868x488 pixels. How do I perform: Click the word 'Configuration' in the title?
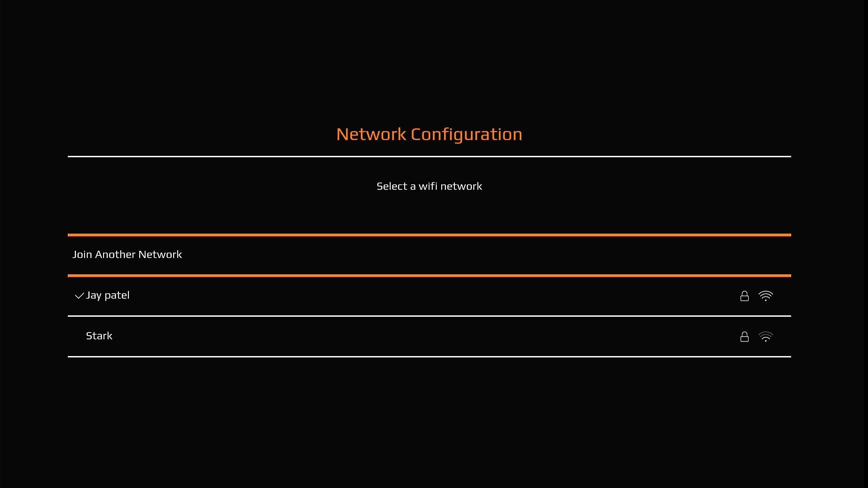(466, 134)
